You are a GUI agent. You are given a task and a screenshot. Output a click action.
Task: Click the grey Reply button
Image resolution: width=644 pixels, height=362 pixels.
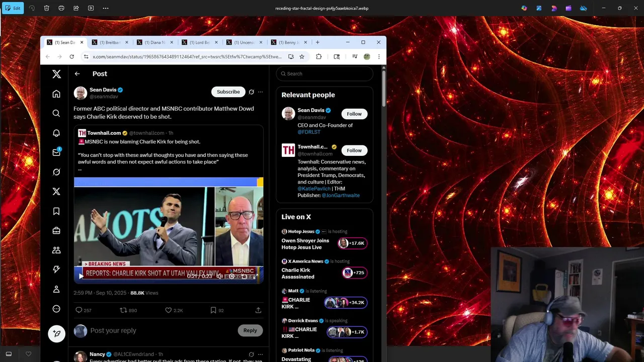click(x=250, y=330)
